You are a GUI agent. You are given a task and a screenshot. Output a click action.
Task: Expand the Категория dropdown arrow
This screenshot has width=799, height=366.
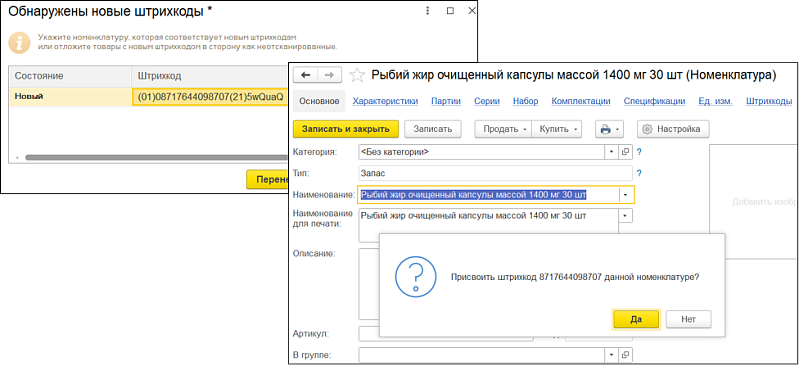[611, 152]
